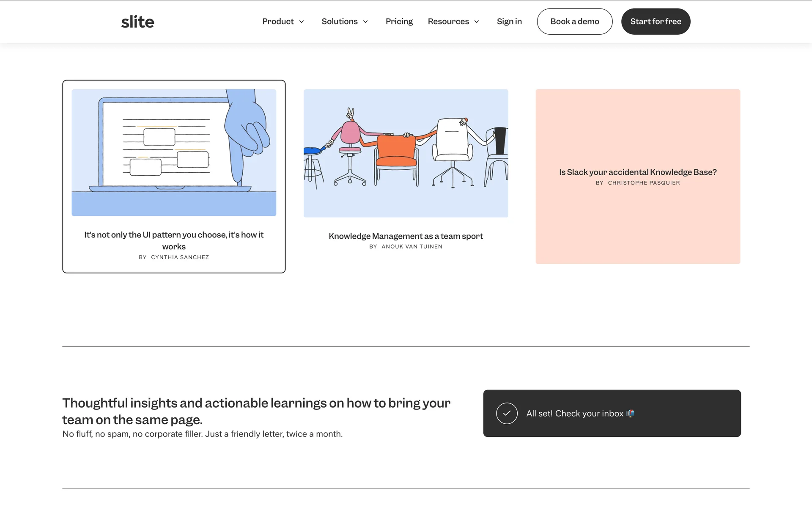Open the Pricing menu item
Image resolution: width=812 pixels, height=508 pixels.
point(399,22)
